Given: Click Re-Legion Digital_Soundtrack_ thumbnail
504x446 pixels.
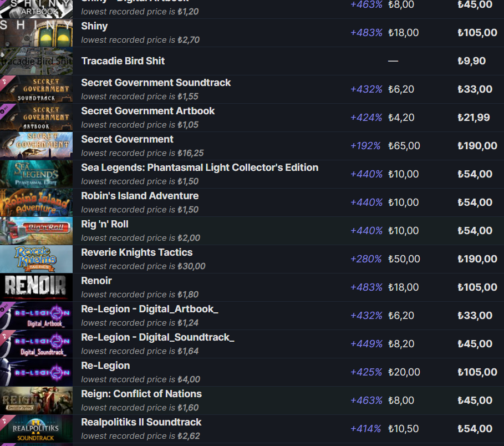Looking at the screenshot, I should [37, 344].
